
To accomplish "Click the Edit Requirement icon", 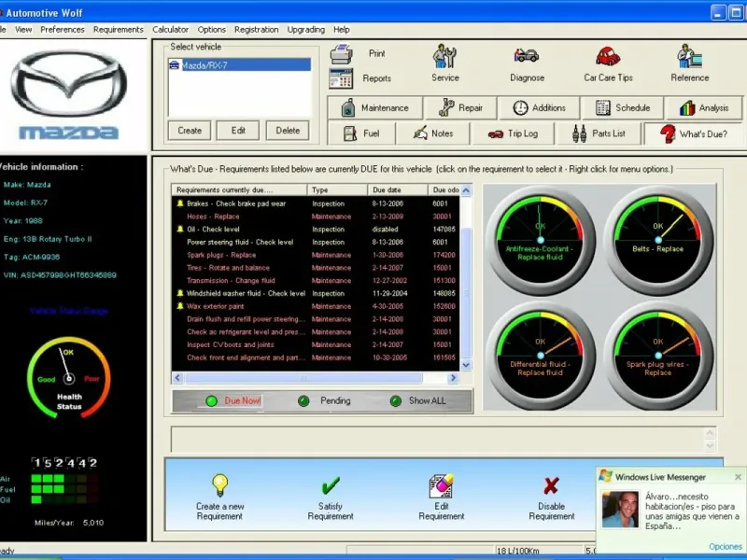I will (441, 484).
